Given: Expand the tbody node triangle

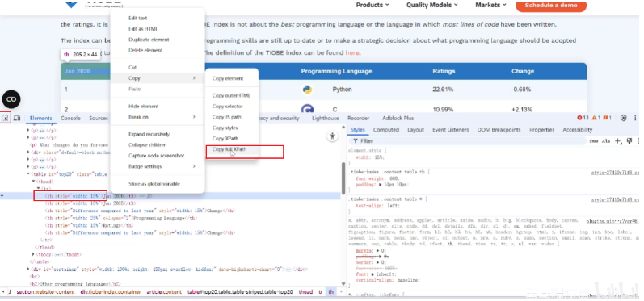Looking at the screenshot, I should [34, 255].
